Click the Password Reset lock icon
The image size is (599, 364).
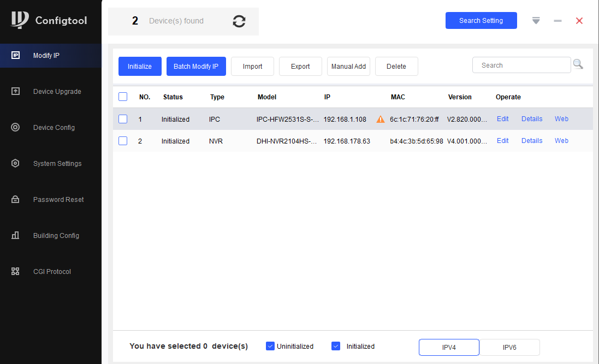(15, 199)
